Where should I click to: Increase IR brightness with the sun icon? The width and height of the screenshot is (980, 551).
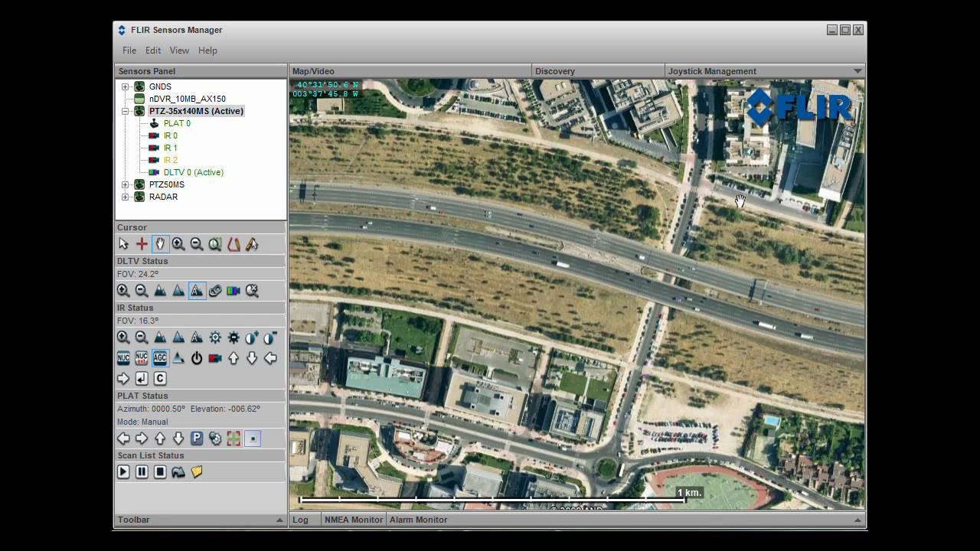pos(215,337)
